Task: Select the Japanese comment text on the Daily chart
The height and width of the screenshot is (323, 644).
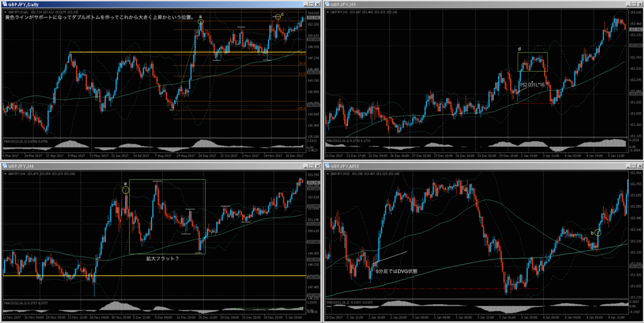Action: (100, 18)
